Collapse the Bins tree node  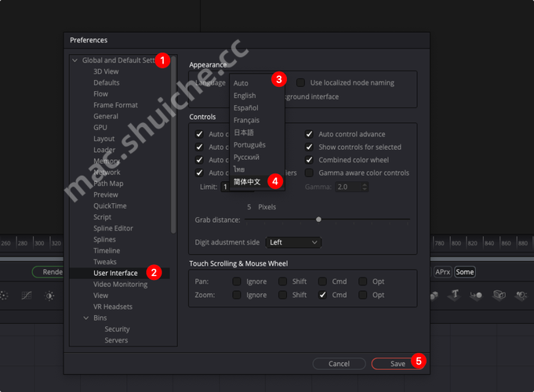coord(85,318)
